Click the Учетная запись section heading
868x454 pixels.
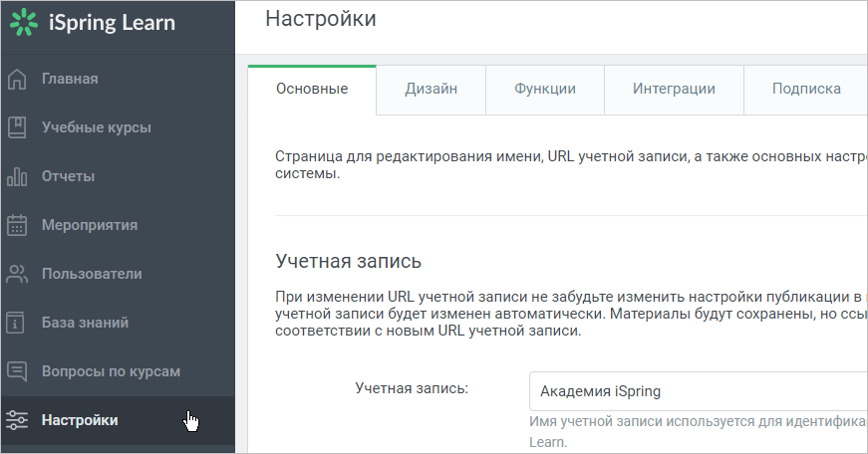point(348,261)
